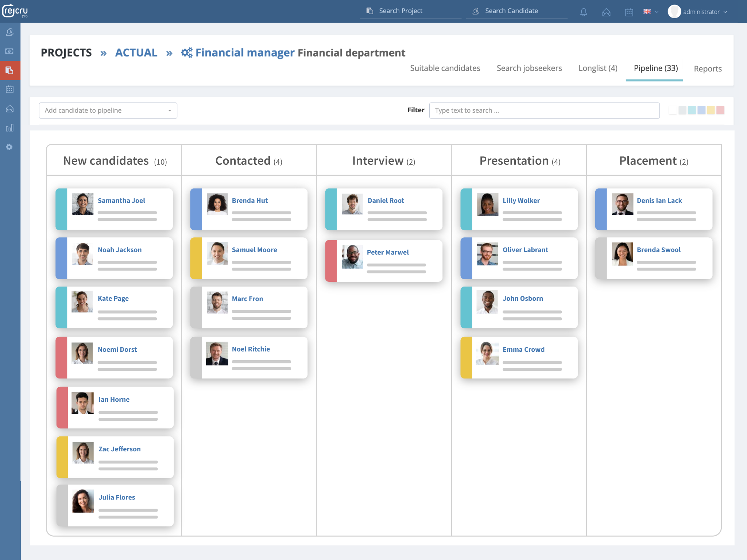This screenshot has height=560, width=747.
Task: Open the statistics bar chart sidebar icon
Action: (x=10, y=128)
